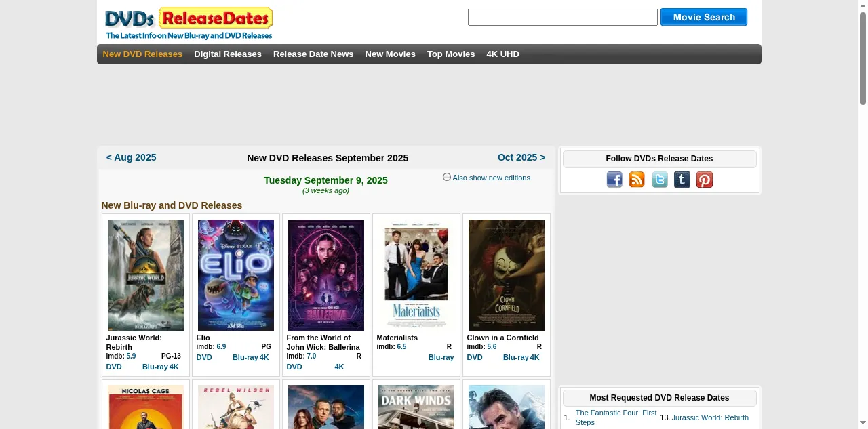
Task: Click the Elio title link
Action: 203,338
